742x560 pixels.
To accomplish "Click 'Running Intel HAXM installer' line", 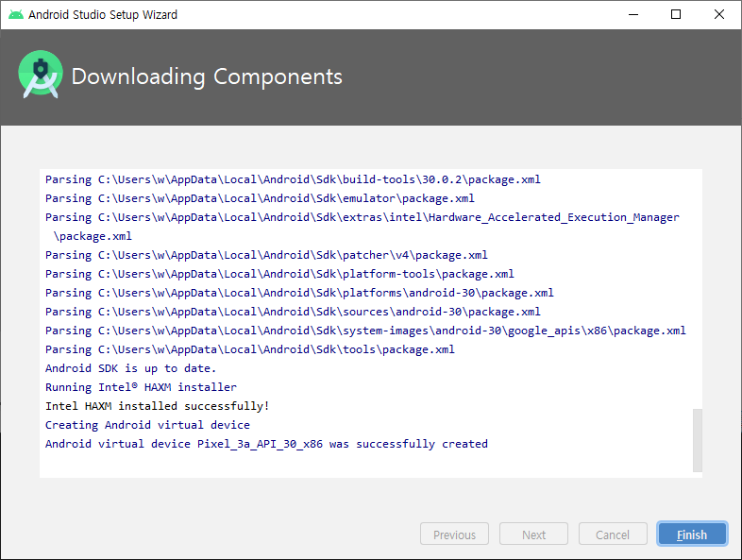I will click(141, 387).
